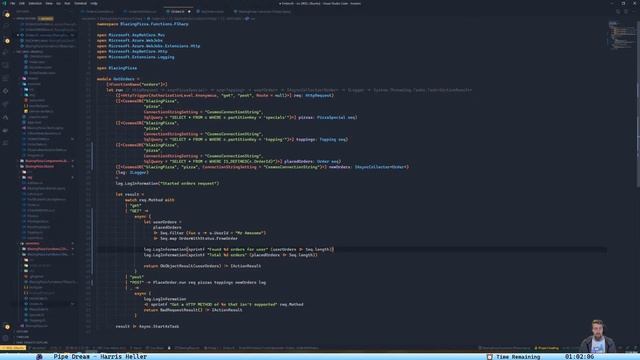Click the line 'open BlazingPizza'
Image resolution: width=640 pixels, height=360 pixels.
[117, 68]
